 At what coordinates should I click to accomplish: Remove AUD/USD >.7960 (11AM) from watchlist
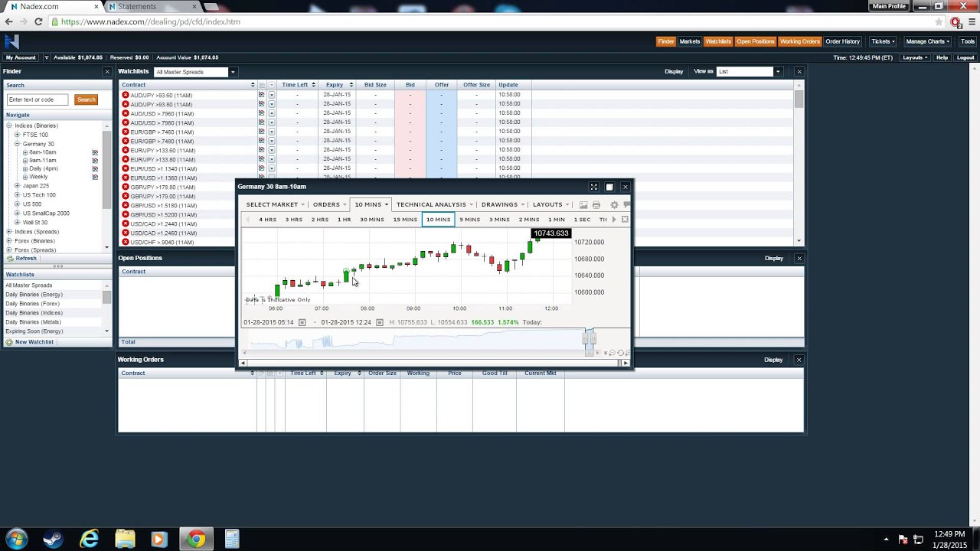[126, 113]
